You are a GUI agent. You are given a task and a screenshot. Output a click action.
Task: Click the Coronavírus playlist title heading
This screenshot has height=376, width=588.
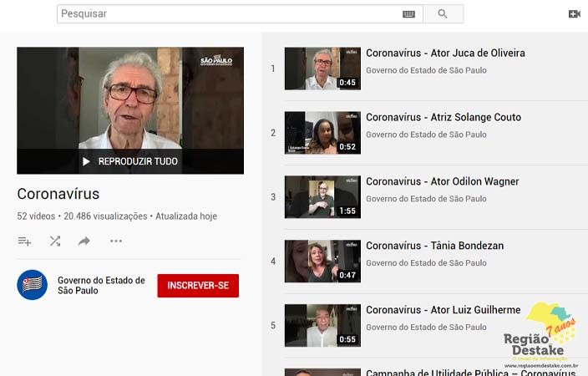[x=58, y=194]
